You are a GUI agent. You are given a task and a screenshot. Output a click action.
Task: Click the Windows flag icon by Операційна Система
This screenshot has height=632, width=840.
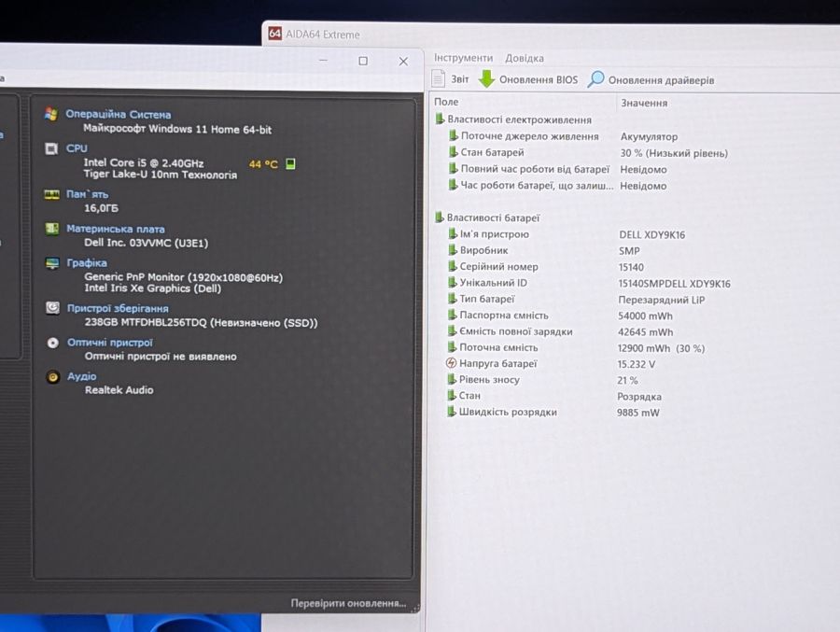pos(51,114)
